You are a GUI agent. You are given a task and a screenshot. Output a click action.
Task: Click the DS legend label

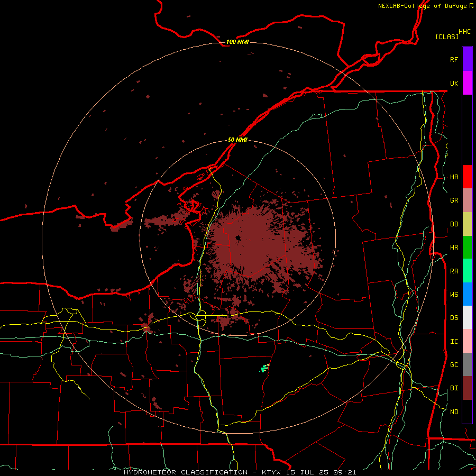(454, 318)
